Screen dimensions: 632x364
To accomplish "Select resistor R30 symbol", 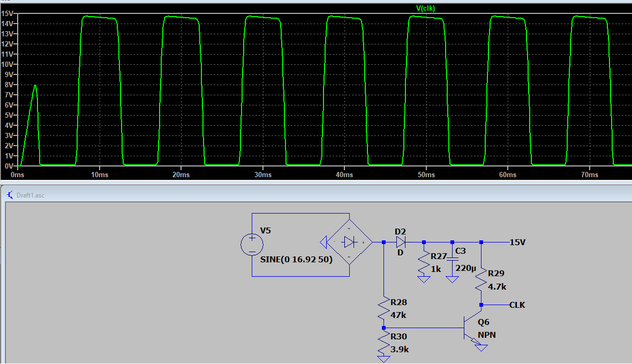I will pos(383,342).
